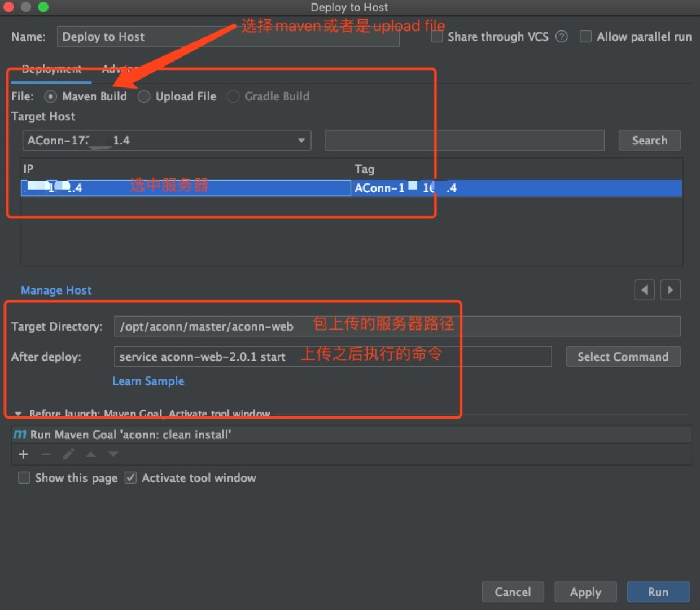Move before-launch task down
Image resolution: width=700 pixels, height=610 pixels.
click(x=113, y=454)
